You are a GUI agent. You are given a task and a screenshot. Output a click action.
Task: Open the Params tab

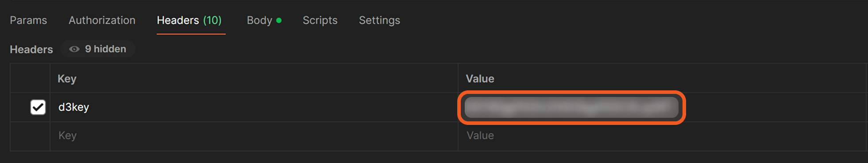[28, 20]
